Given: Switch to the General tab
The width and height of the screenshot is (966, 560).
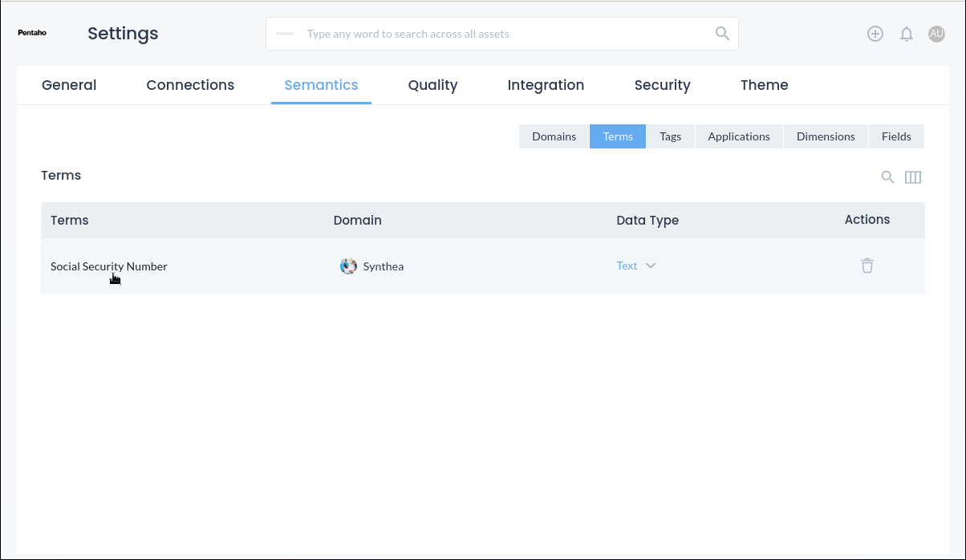Looking at the screenshot, I should click(x=69, y=85).
